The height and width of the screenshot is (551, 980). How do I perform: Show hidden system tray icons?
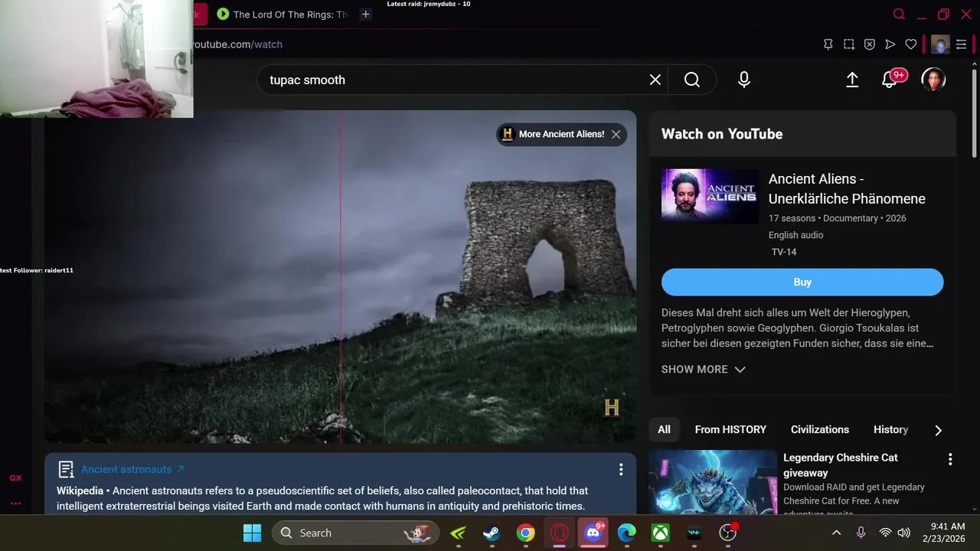click(837, 533)
